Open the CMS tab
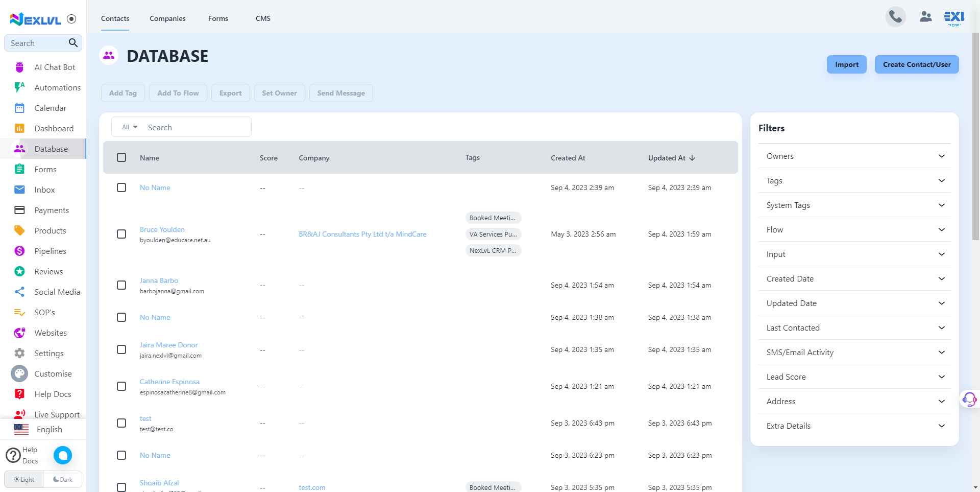The width and height of the screenshot is (980, 492). pos(263,18)
